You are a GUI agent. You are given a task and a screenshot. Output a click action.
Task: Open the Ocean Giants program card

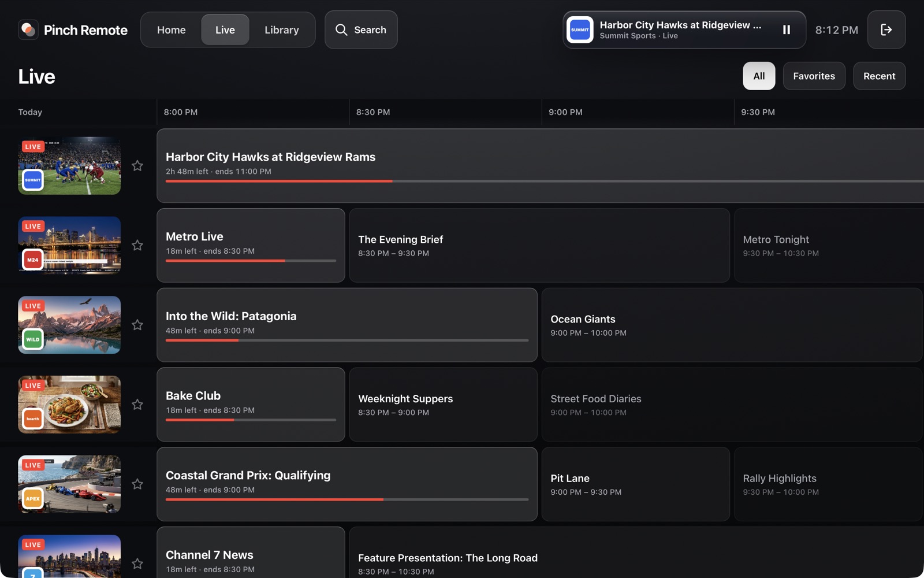(732, 325)
